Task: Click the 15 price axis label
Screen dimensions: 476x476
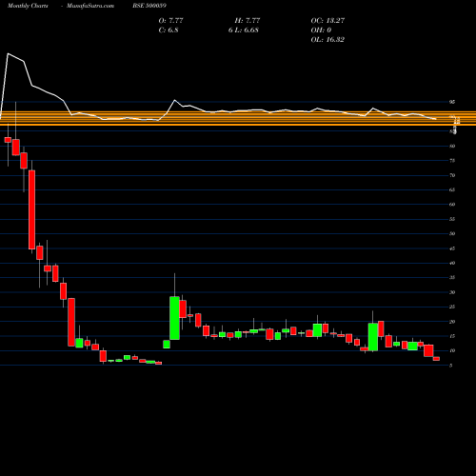Action: point(452,336)
